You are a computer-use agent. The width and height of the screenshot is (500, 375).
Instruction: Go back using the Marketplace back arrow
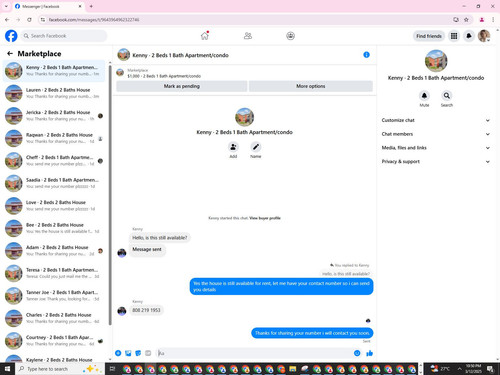10,53
